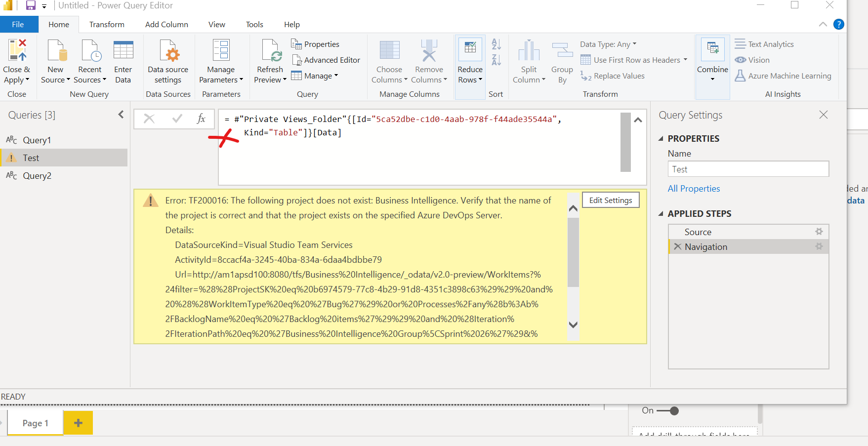Open Data source settings
The height and width of the screenshot is (446, 868).
pyautogui.click(x=167, y=62)
